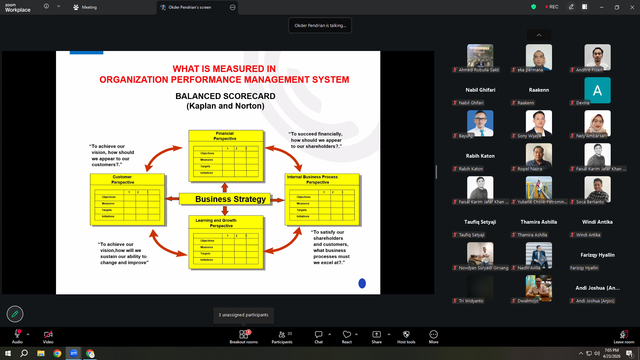Open Host tools shield menu

click(x=406, y=337)
